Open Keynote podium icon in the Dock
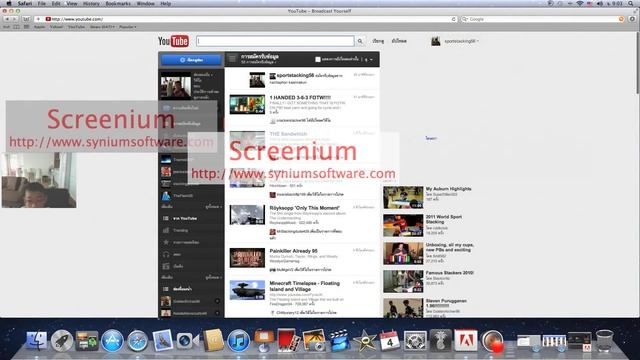 (x=264, y=341)
